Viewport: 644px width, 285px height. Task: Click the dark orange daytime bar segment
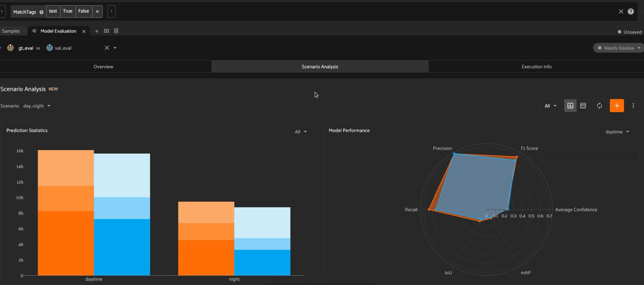click(x=66, y=243)
